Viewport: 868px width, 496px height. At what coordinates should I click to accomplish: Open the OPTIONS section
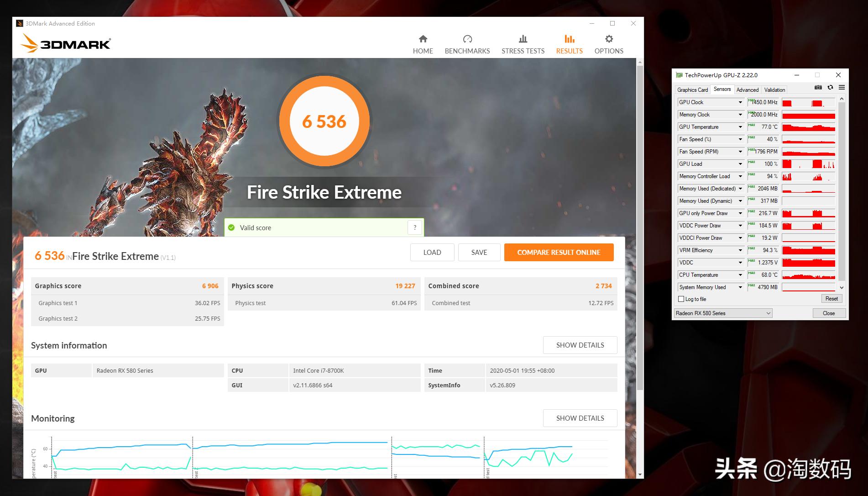pyautogui.click(x=609, y=45)
